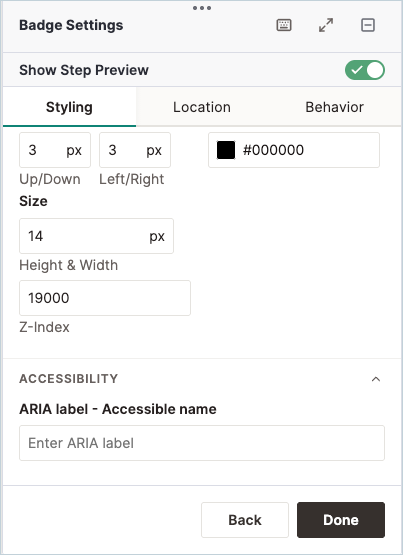Grab the three-dot drag handle
The width and height of the screenshot is (403, 555).
coord(202,8)
